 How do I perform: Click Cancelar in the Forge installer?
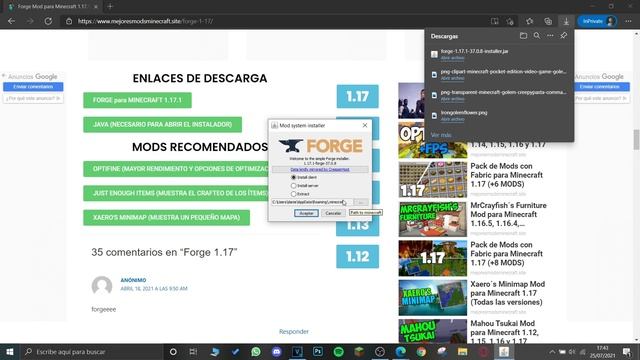[333, 213]
